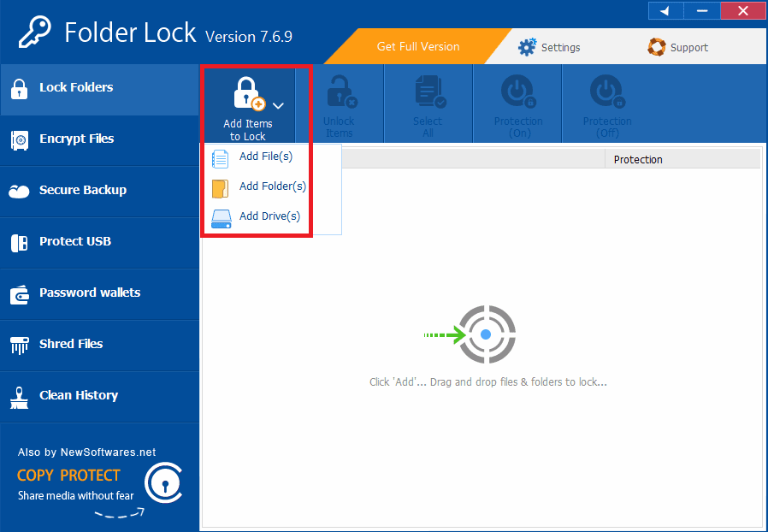Open the Lock Folders section
This screenshot has width=768, height=532.
99,89
